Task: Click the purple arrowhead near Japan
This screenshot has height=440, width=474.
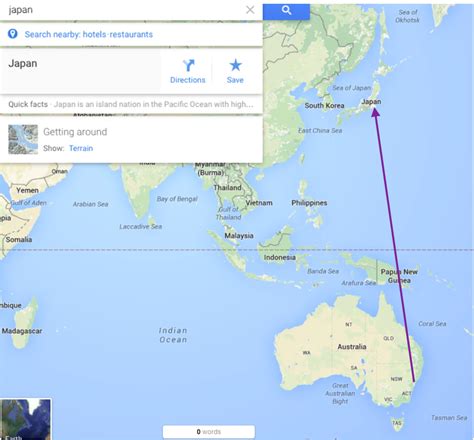Action: [375, 112]
